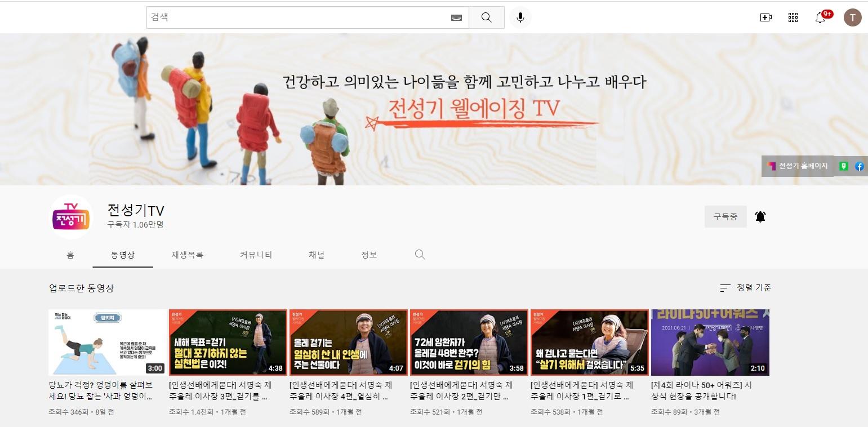This screenshot has height=427, width=868.
Task: Click the 전성기 웰에이징 TV channel banner
Action: click(434, 109)
